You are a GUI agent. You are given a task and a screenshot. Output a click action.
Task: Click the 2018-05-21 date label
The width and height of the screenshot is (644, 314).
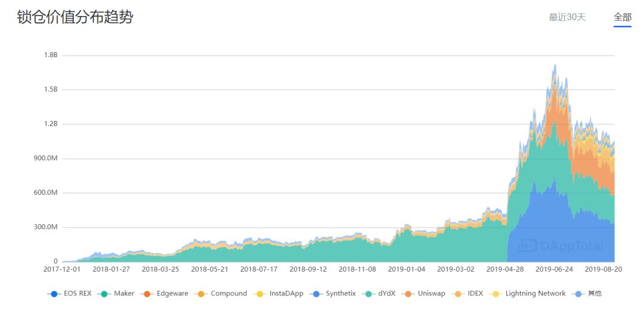(x=209, y=270)
